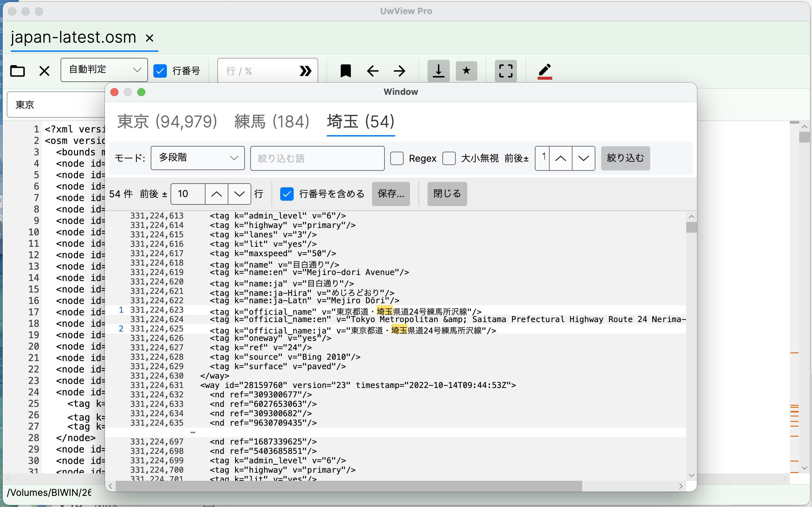Viewport: 812px width, 507px height.
Task: Click the Mejiro-dori Avenue name:en line
Action: coord(396,272)
